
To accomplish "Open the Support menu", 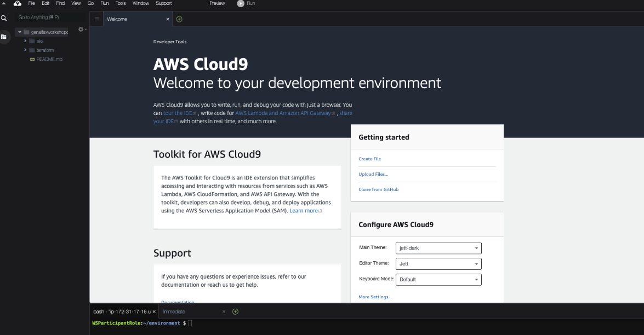I will (164, 3).
